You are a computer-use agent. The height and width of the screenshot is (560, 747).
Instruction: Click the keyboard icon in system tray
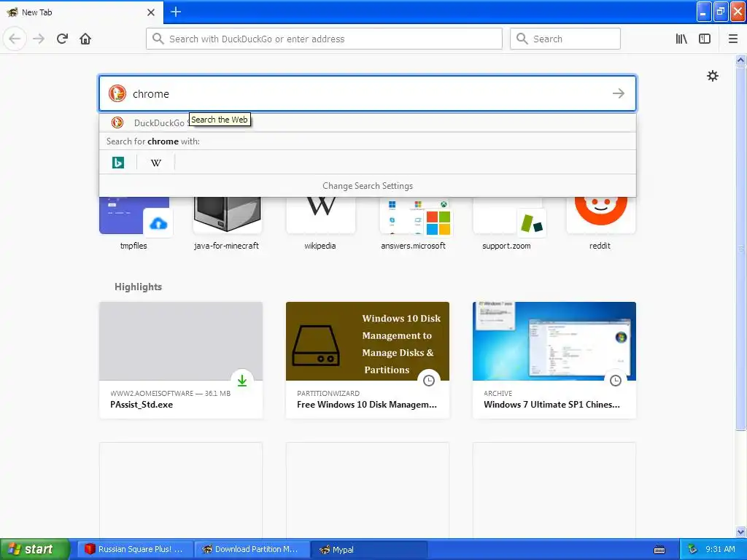click(x=659, y=550)
